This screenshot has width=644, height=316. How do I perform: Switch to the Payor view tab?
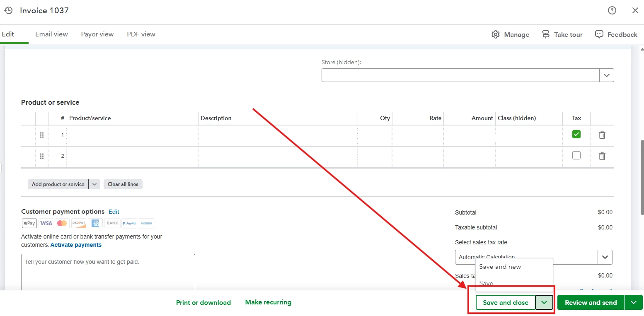point(97,34)
